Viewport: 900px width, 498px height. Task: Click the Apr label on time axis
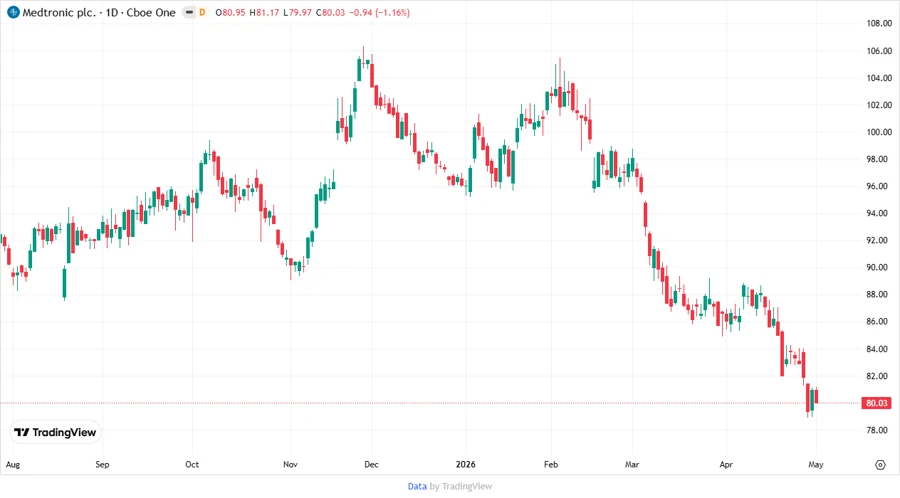coord(726,465)
